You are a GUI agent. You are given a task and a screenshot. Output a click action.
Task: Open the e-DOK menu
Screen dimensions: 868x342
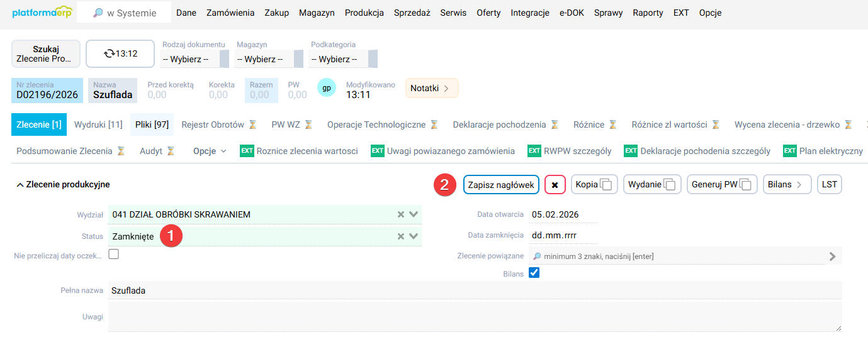pos(572,13)
